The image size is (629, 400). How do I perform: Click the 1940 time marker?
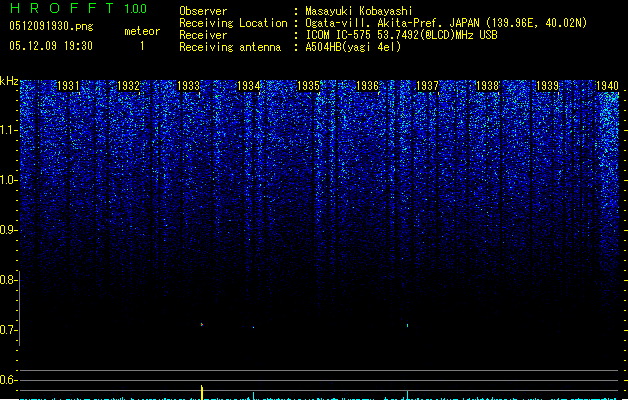tap(607, 85)
